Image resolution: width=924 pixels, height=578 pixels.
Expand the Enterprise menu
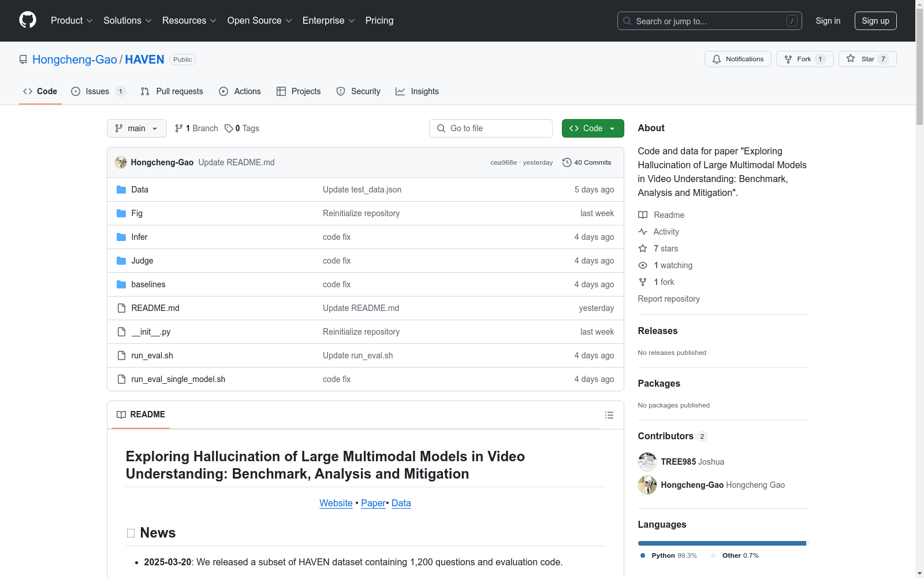click(x=329, y=21)
